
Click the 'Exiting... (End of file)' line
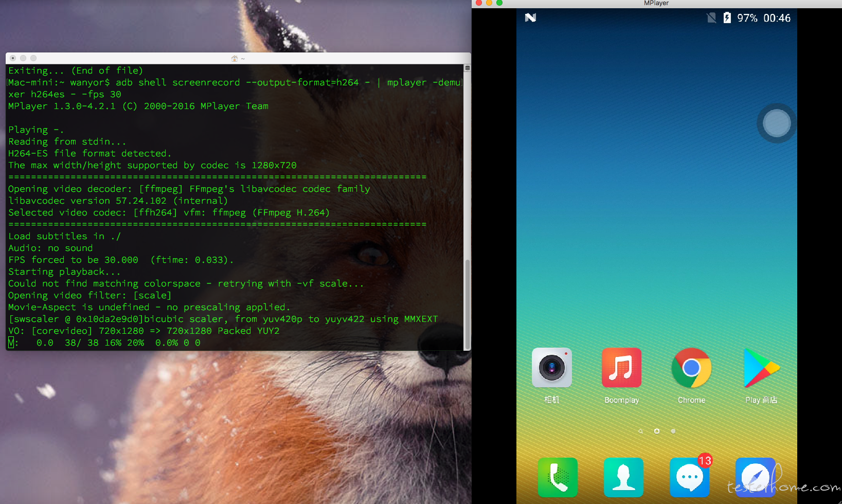76,70
